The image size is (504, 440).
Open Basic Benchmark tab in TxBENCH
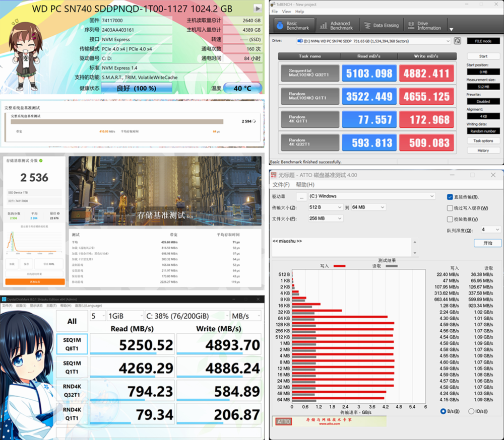click(293, 25)
